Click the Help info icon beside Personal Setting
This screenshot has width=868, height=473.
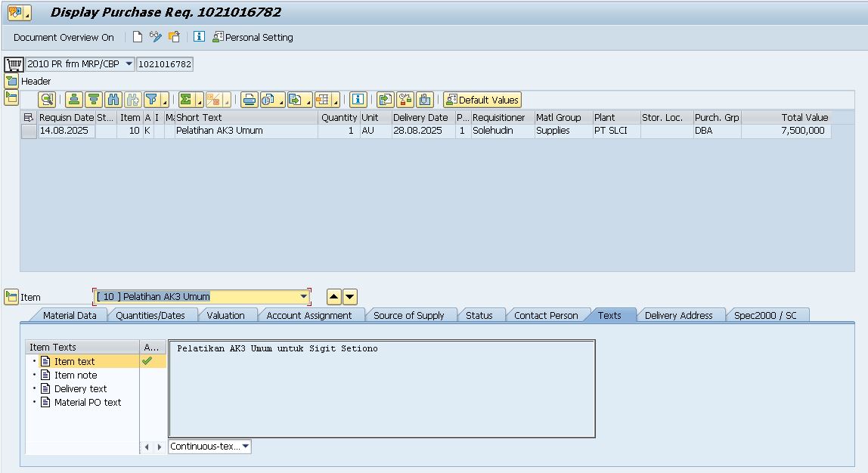coord(200,37)
